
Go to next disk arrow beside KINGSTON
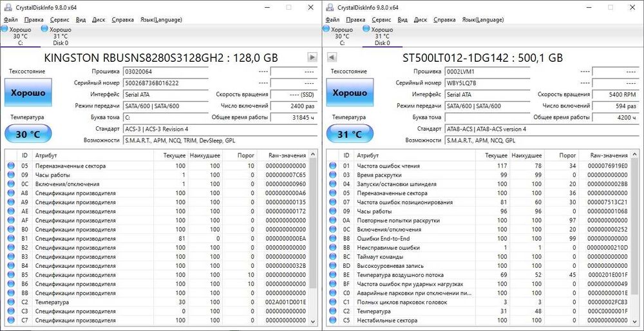(x=312, y=57)
